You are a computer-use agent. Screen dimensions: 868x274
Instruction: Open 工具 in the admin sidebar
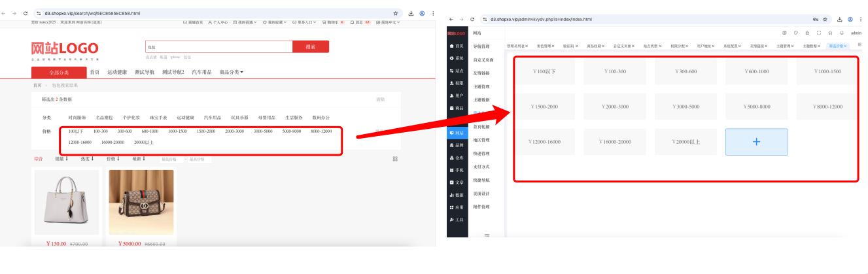click(x=457, y=220)
